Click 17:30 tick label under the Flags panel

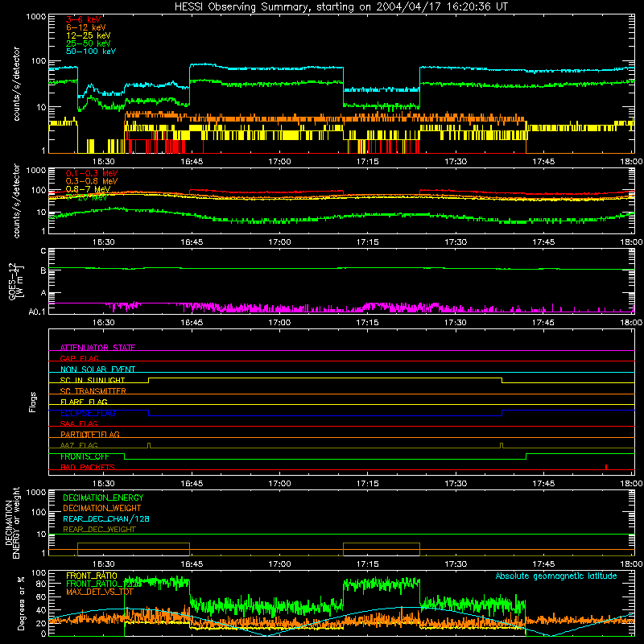coord(456,484)
